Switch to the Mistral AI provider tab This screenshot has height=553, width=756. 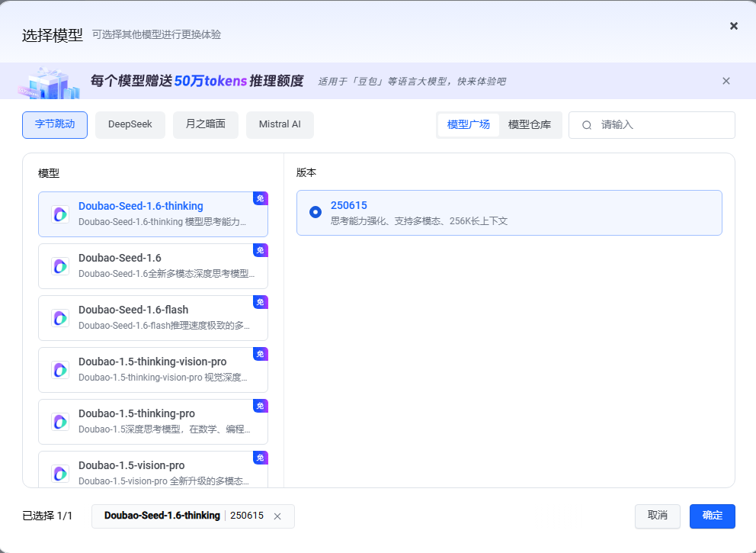pos(280,125)
